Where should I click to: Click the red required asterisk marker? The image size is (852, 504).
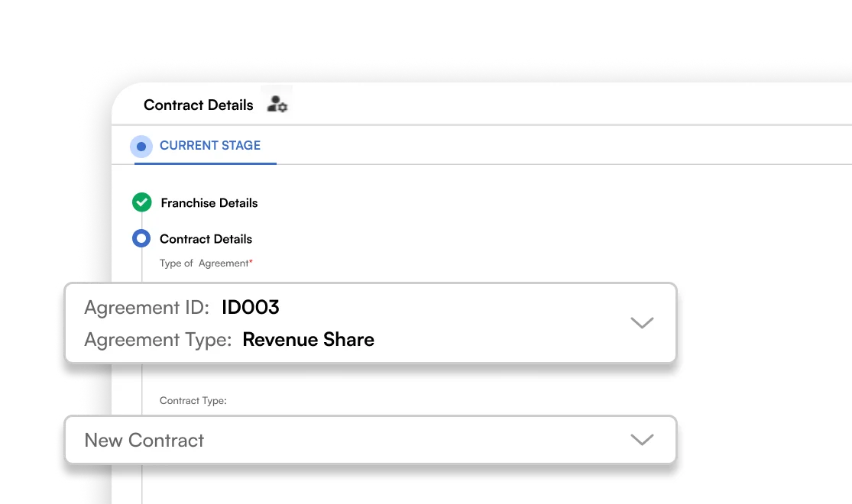pyautogui.click(x=251, y=261)
